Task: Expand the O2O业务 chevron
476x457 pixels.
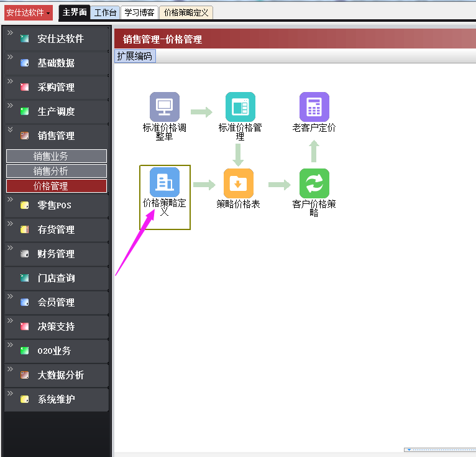Action: point(10,344)
